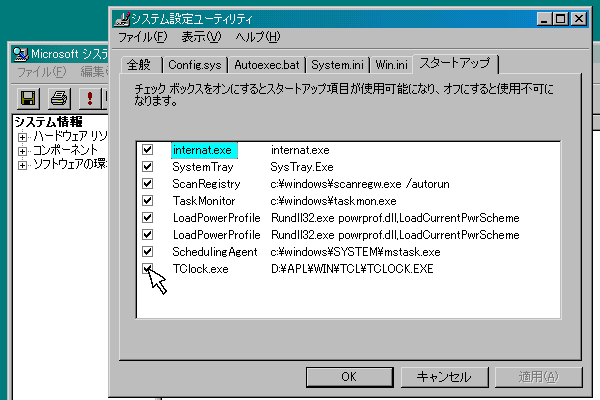This screenshot has width=600, height=400.
Task: Open the ヘルプ(H) menu
Action: [258, 37]
